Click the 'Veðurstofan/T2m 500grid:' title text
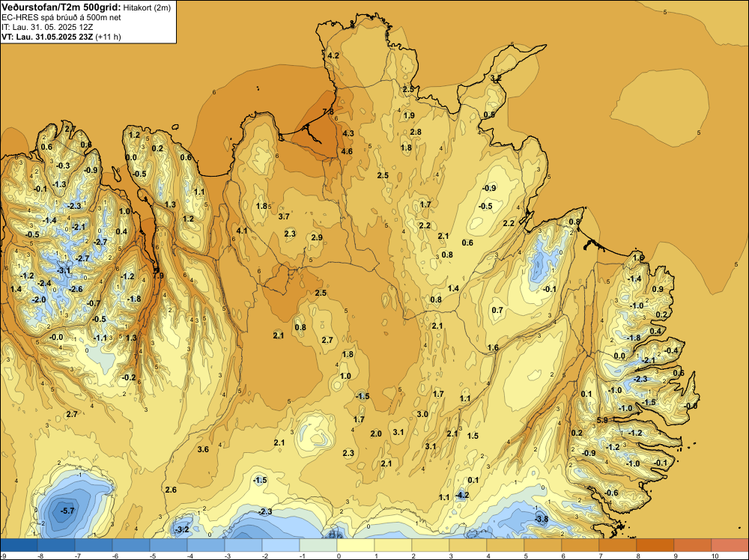749x560 pixels. 61,7
